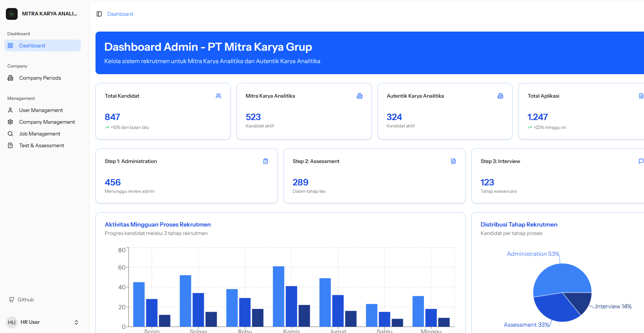This screenshot has height=333, width=644.
Task: Click the Dashboard breadcrumb link
Action: 120,14
